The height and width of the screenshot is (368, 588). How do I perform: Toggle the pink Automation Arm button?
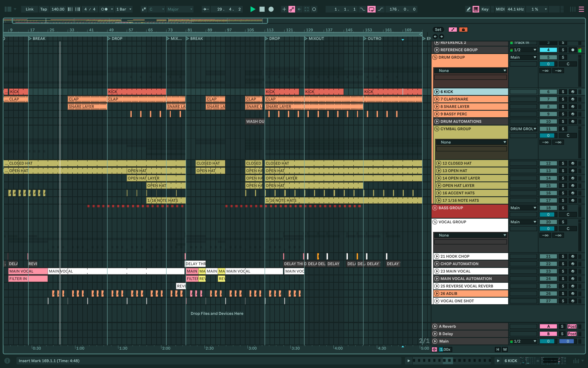coord(292,9)
